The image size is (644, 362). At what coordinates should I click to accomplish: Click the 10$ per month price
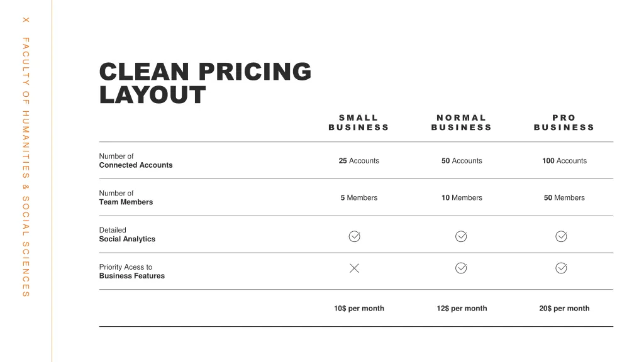click(359, 308)
